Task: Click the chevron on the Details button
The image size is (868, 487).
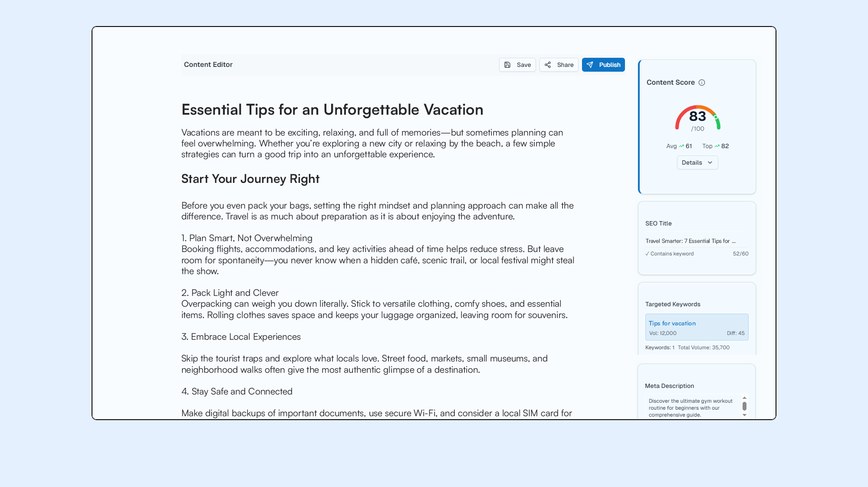Action: [x=710, y=162]
